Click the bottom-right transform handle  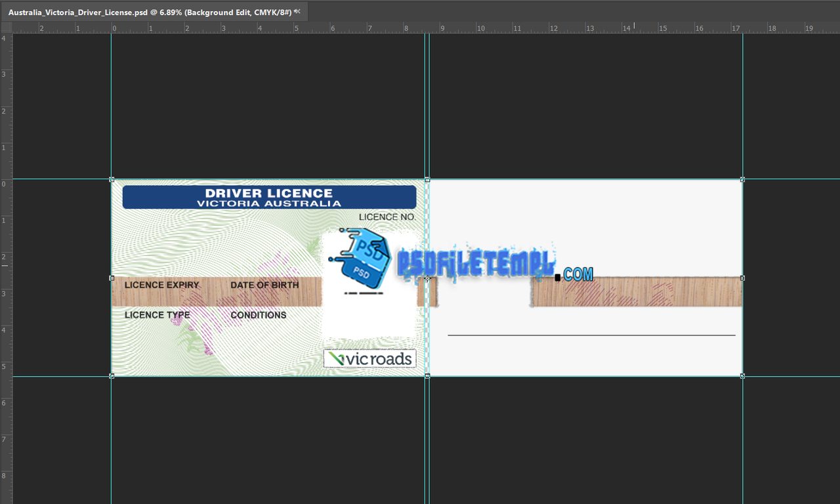pos(742,376)
